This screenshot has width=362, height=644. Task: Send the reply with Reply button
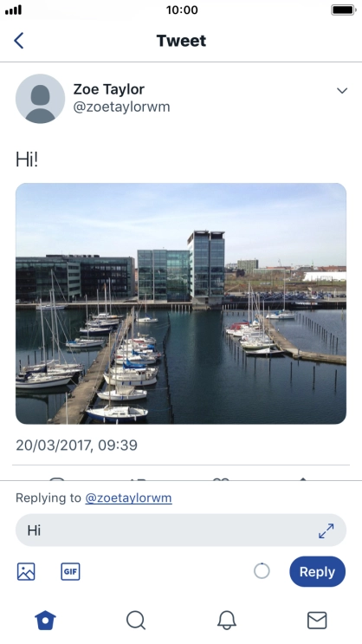pyautogui.click(x=317, y=571)
